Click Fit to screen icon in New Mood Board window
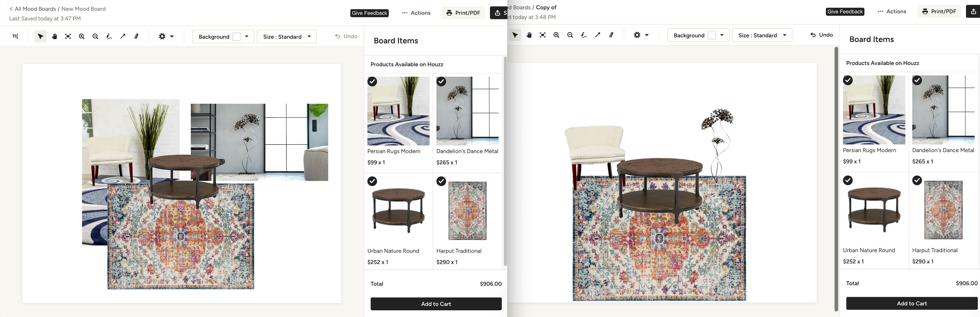 68,37
